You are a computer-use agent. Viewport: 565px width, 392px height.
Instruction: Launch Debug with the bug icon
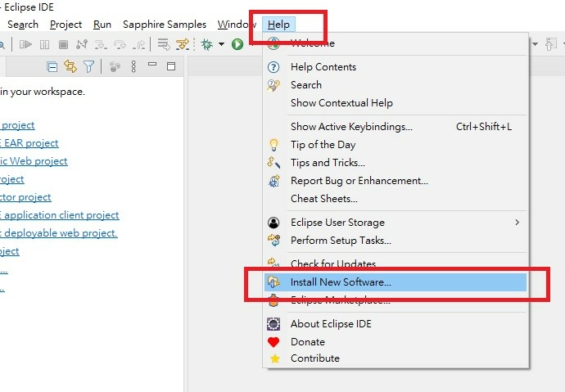(x=207, y=44)
